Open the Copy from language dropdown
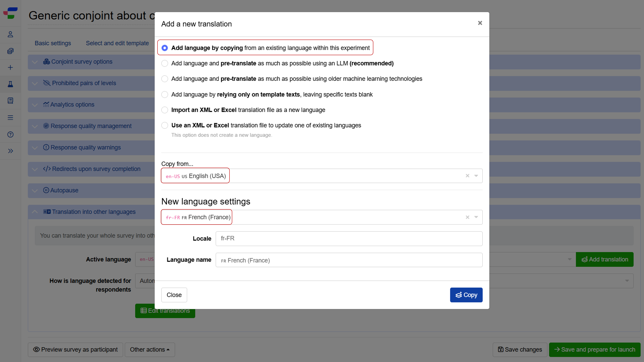The image size is (644, 362). 476,176
